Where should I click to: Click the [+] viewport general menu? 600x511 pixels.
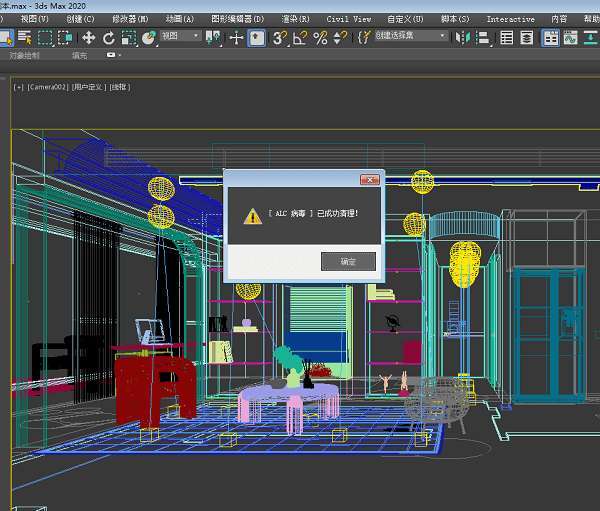click(x=18, y=87)
